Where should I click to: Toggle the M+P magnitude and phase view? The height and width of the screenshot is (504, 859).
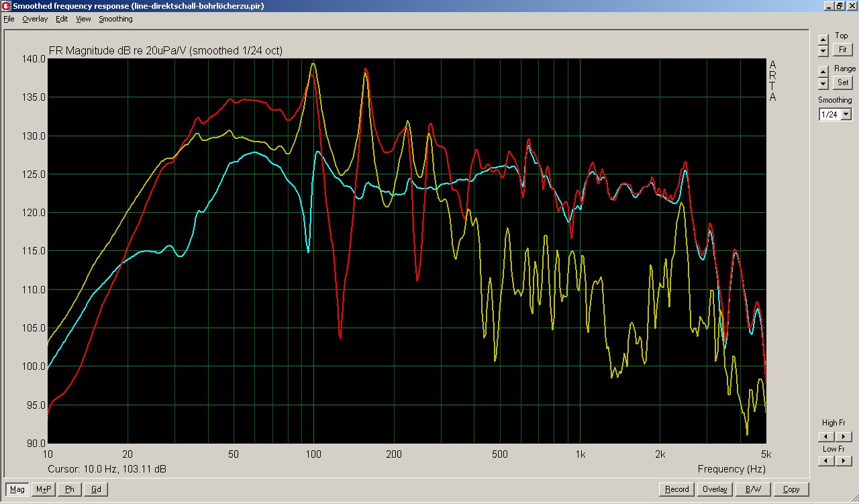44,489
